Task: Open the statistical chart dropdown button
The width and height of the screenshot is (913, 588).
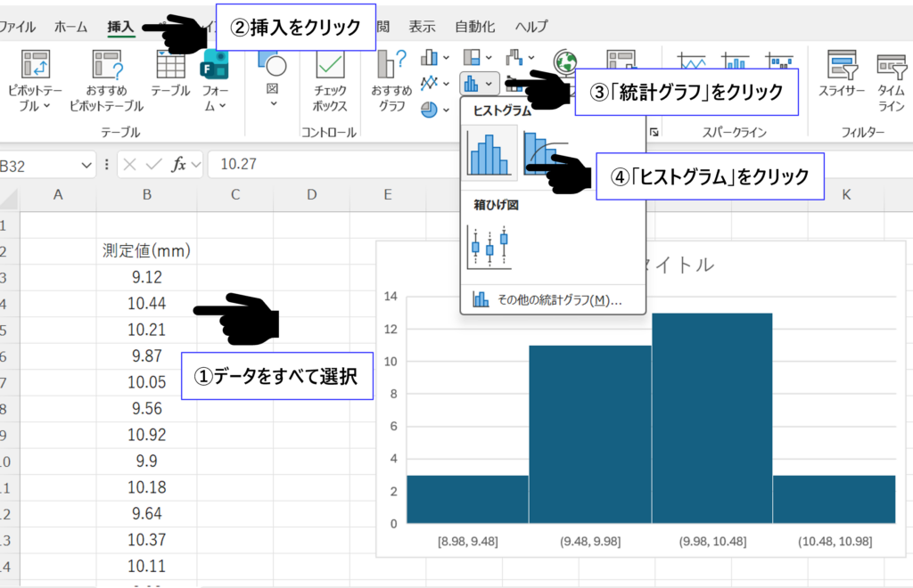Action: (x=480, y=84)
